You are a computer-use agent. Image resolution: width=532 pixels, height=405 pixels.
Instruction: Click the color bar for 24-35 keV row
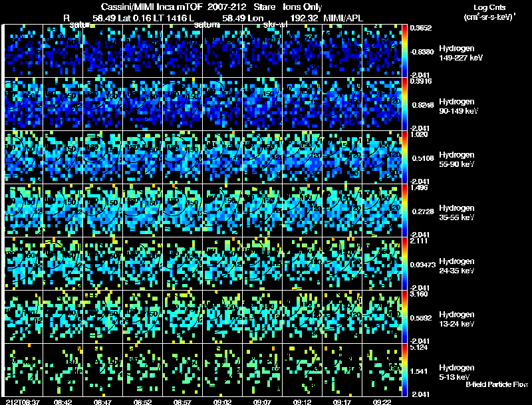[x=404, y=264]
